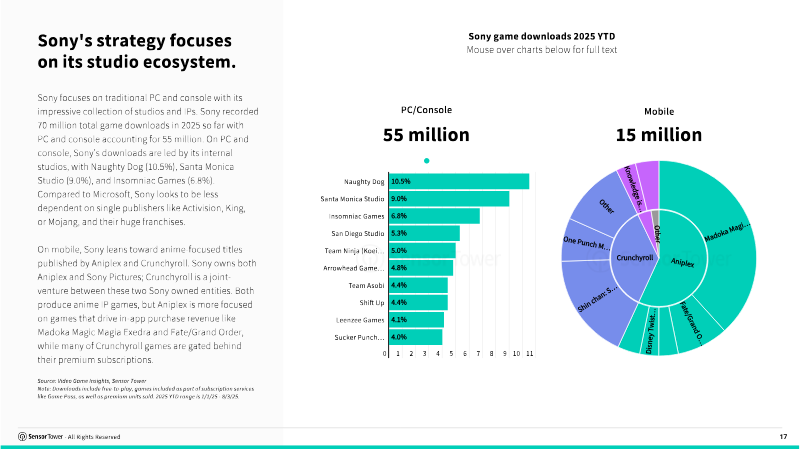
Task: Click the Leenzee Games 4.1% bar
Action: pos(416,320)
